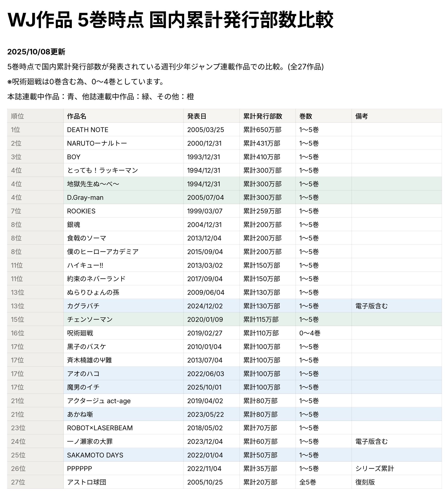Select the チェンソーマン title cell

[x=90, y=320]
